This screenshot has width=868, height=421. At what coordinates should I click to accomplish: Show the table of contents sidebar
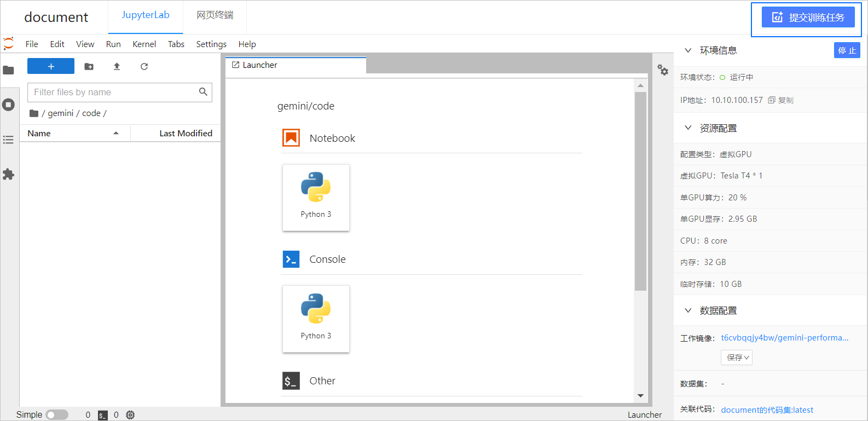8,140
